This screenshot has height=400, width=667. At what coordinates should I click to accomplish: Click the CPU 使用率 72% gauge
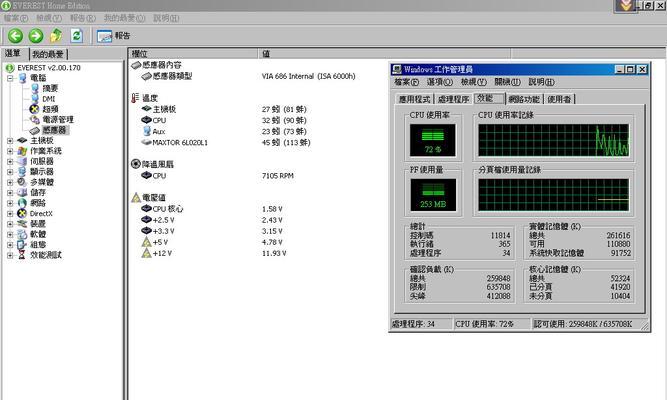[433, 140]
